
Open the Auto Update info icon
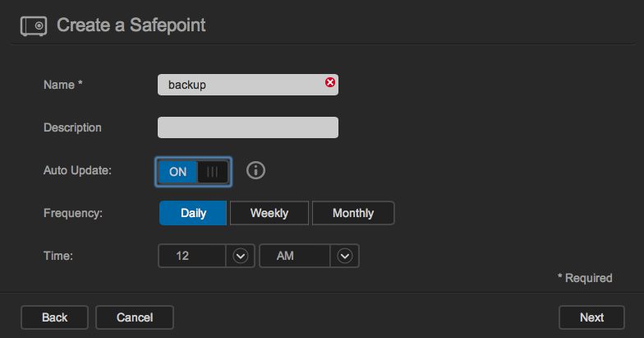coord(256,170)
